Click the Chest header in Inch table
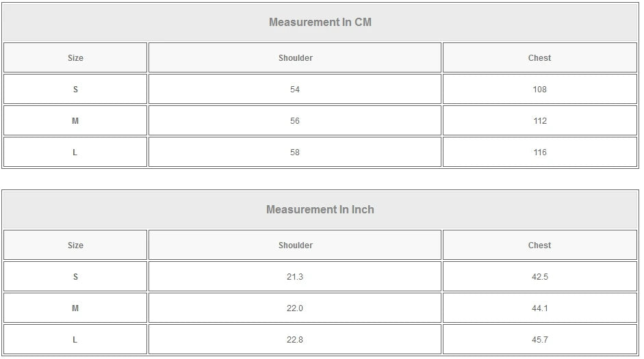 pos(539,245)
